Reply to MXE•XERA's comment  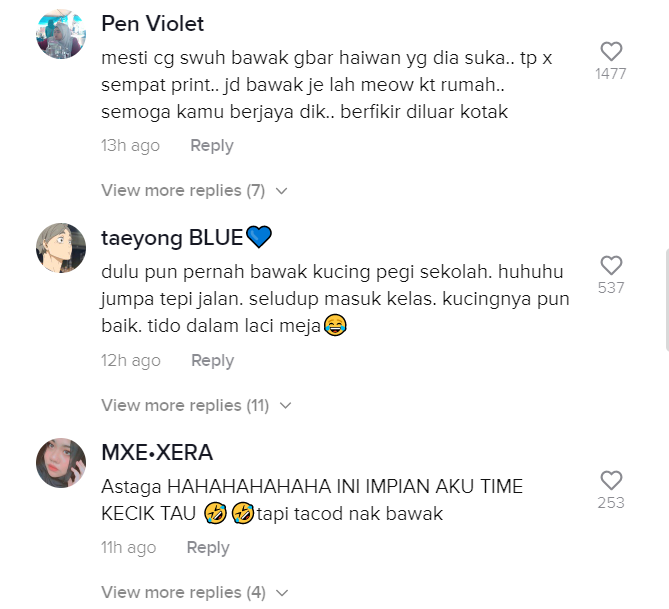(208, 548)
